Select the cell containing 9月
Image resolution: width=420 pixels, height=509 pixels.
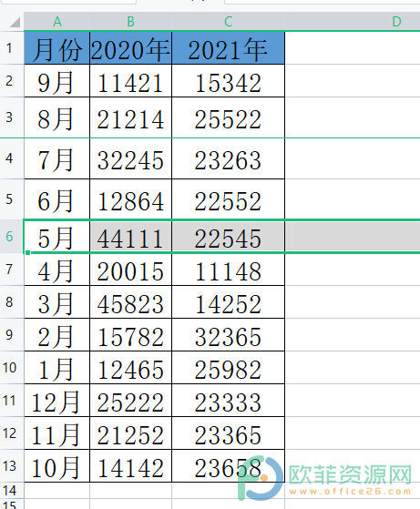[56, 81]
